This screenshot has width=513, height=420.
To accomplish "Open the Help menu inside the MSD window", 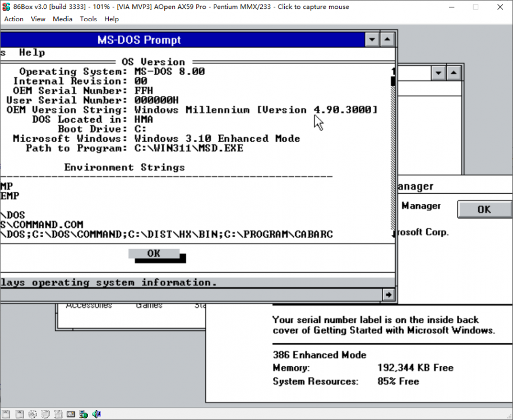I will pyautogui.click(x=31, y=52).
